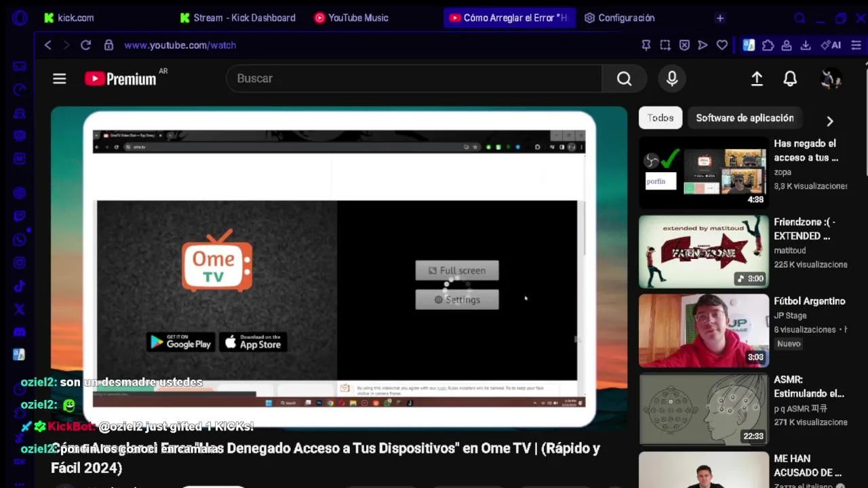The width and height of the screenshot is (868, 488).
Task: Open the YouTube hamburger guide menu
Action: tap(60, 79)
